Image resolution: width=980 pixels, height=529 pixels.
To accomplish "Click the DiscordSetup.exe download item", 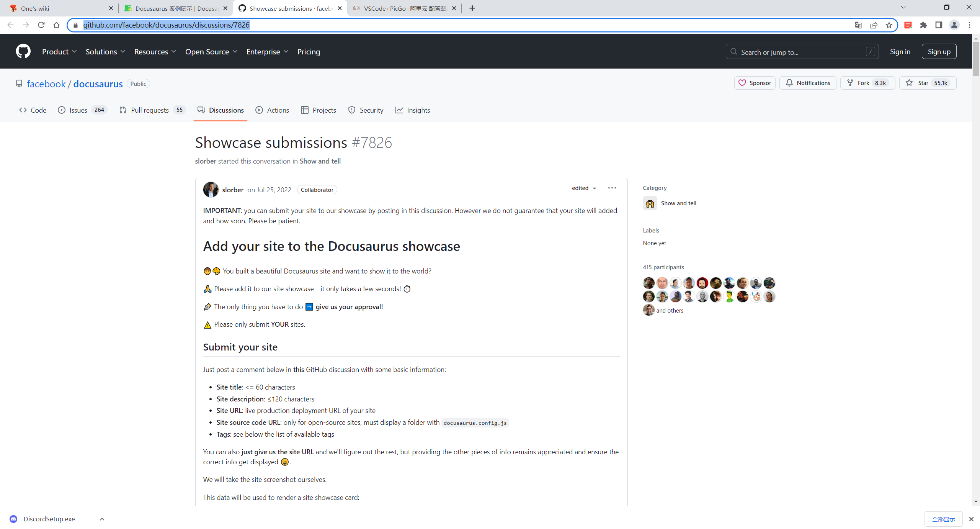I will pos(49,519).
